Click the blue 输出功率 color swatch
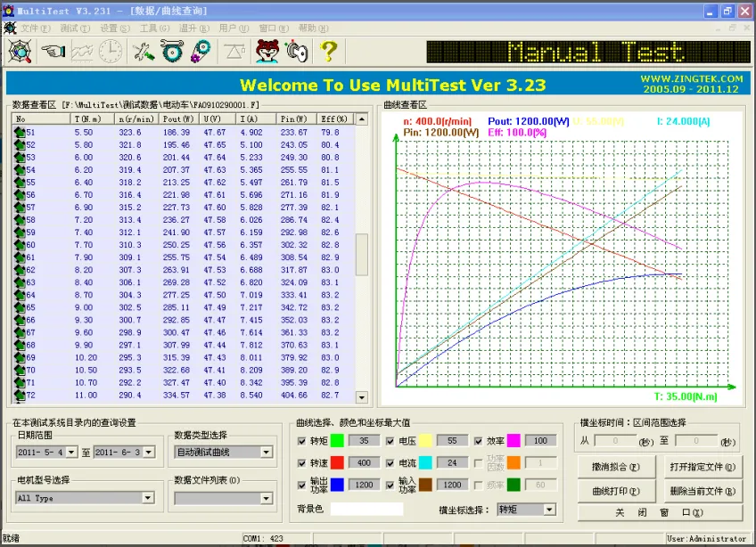The height and width of the screenshot is (547, 756). (x=337, y=485)
